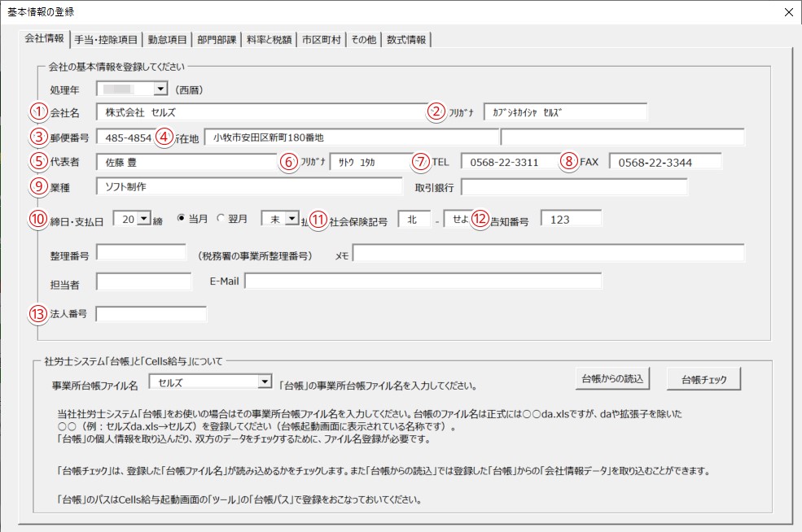Click into the E-Mail field
This screenshot has width=802, height=532.
tap(422, 281)
